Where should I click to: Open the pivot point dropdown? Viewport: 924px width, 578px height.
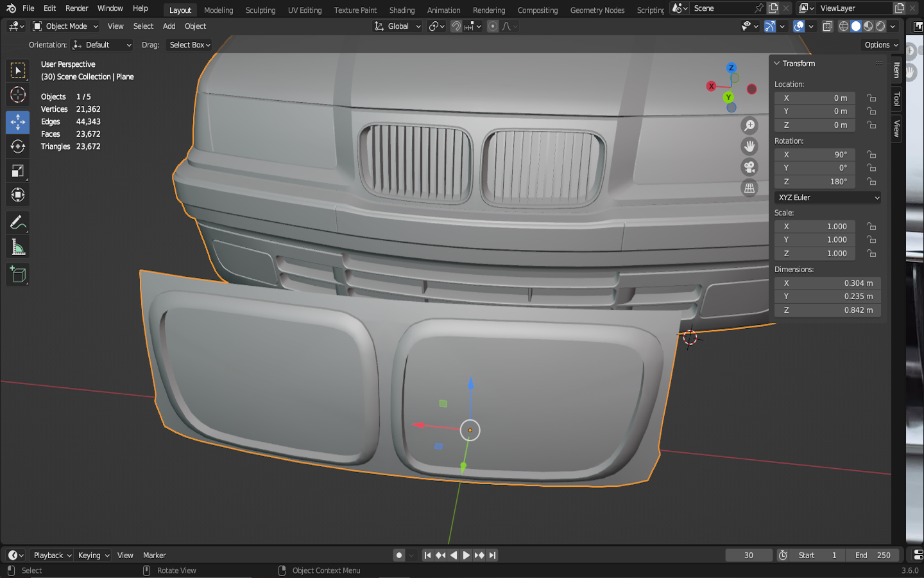point(436,26)
